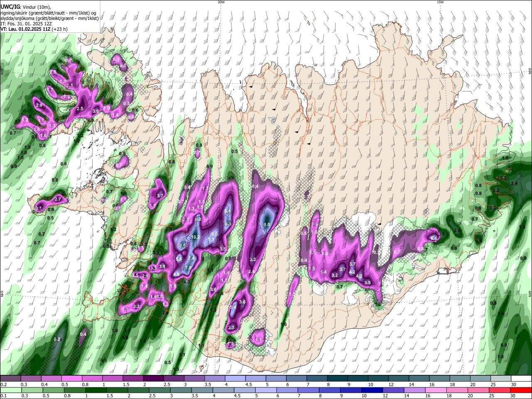Click the 'slydda/snjókoma' legend description line

49,18
